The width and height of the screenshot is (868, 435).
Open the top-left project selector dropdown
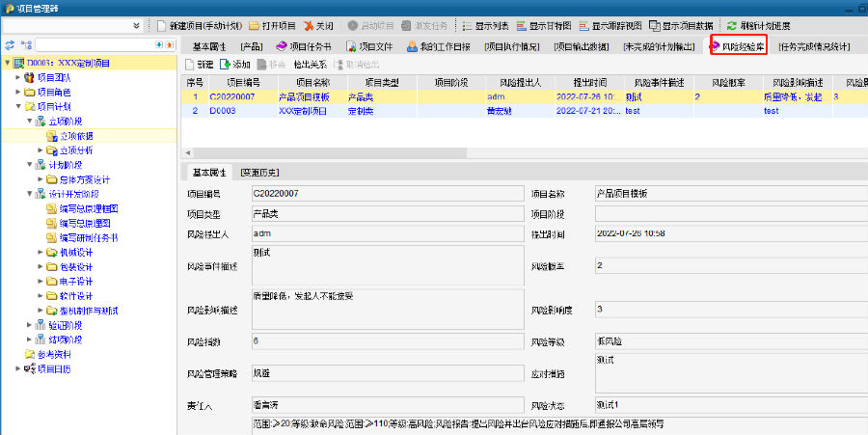[136, 26]
